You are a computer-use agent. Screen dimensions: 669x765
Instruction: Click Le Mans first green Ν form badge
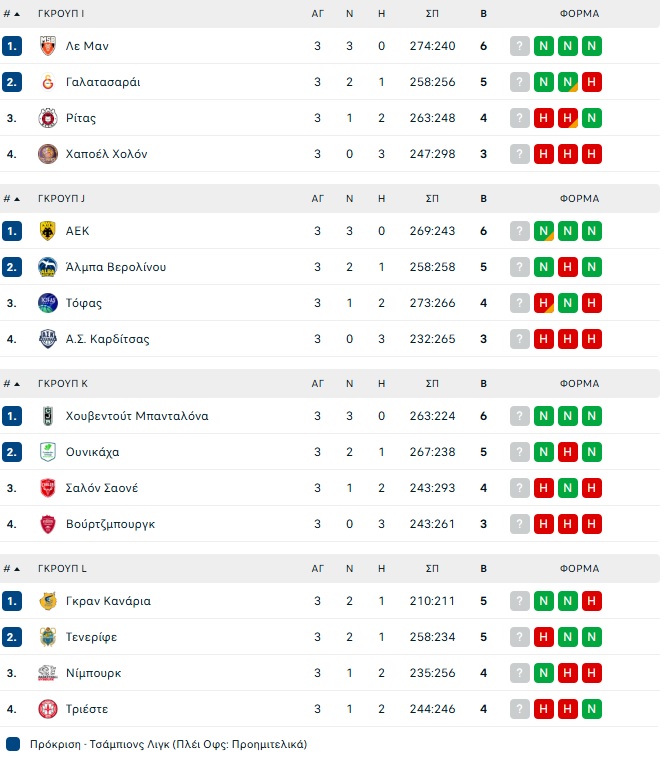pos(543,46)
